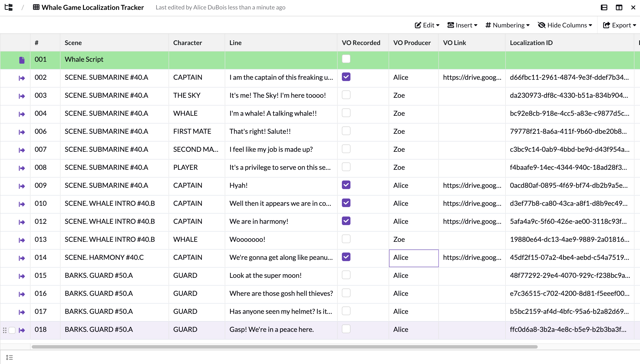Open row 003 arrow icon
This screenshot has height=364, width=640.
pyautogui.click(x=22, y=96)
